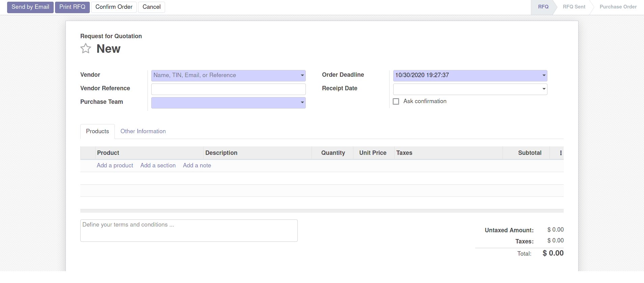This screenshot has width=644, height=283.
Task: Select the Products tab
Action: coord(97,131)
